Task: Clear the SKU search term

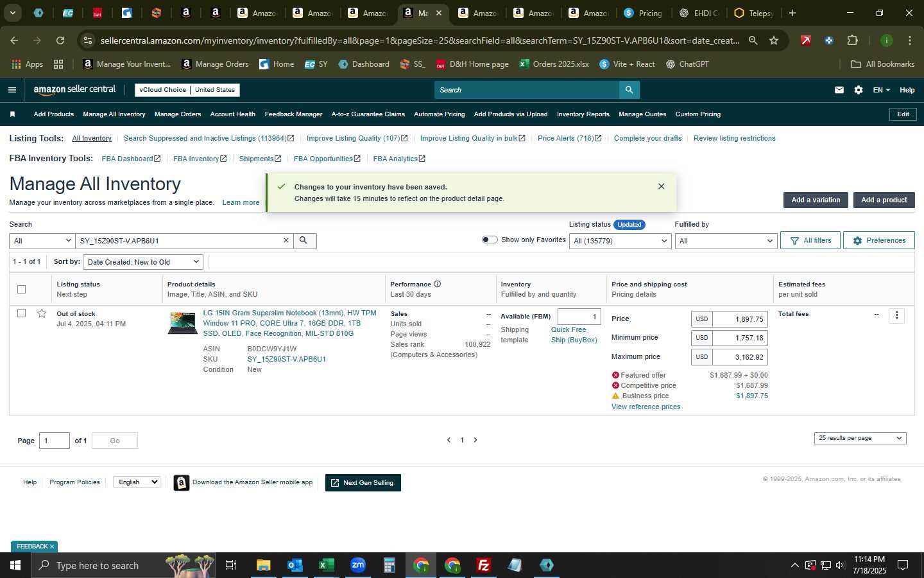Action: [x=286, y=241]
